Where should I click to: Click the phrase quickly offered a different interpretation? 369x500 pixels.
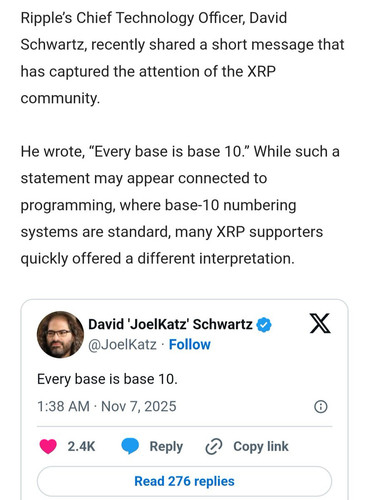[158, 259]
